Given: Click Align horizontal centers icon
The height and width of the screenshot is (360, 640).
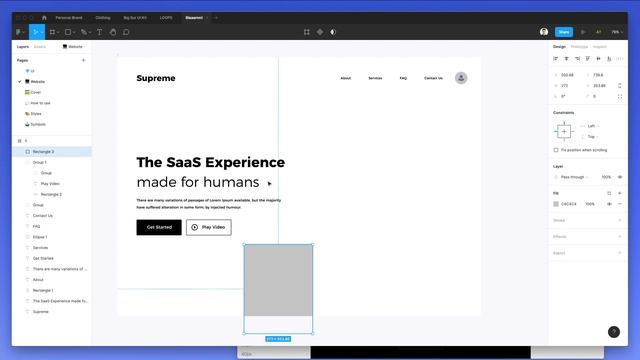Looking at the screenshot, I should click(x=566, y=59).
